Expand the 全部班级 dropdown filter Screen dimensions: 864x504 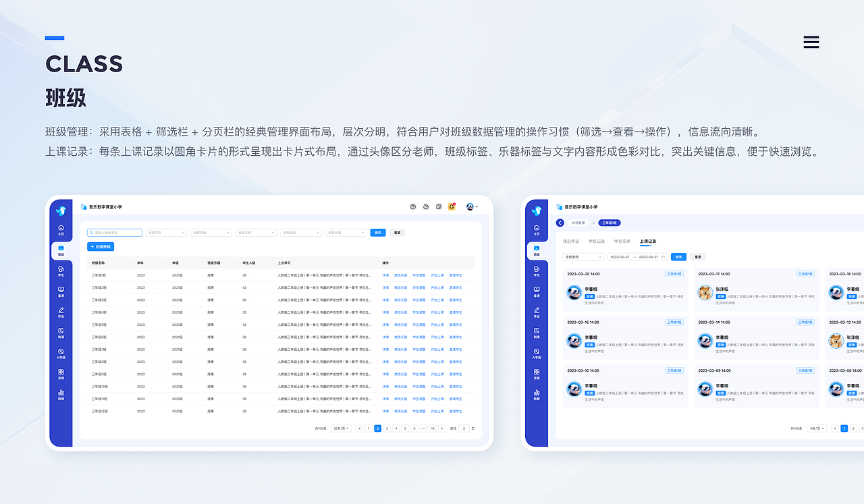pos(301,233)
